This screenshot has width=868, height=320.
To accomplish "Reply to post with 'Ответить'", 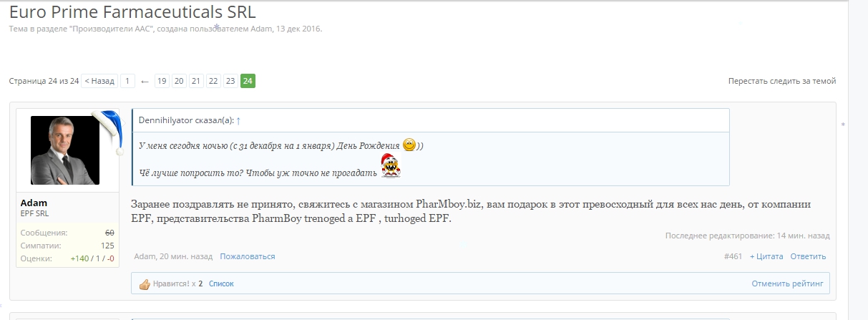I will 808,256.
